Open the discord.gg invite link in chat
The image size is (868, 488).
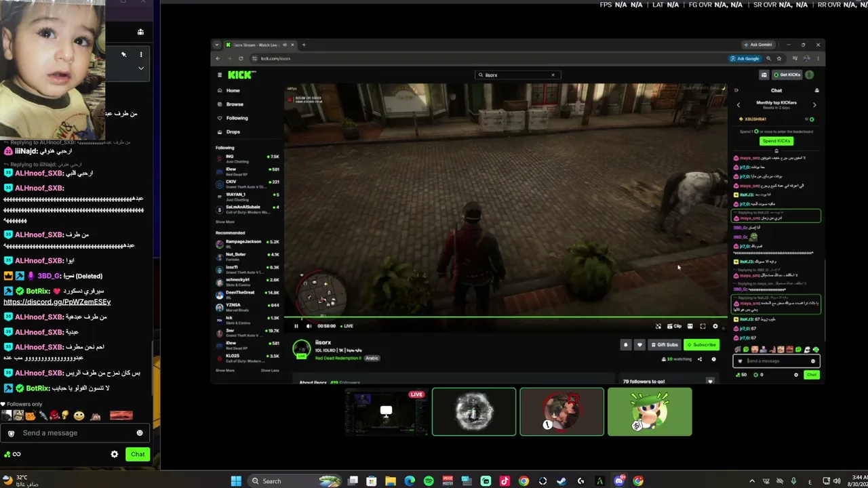click(57, 302)
